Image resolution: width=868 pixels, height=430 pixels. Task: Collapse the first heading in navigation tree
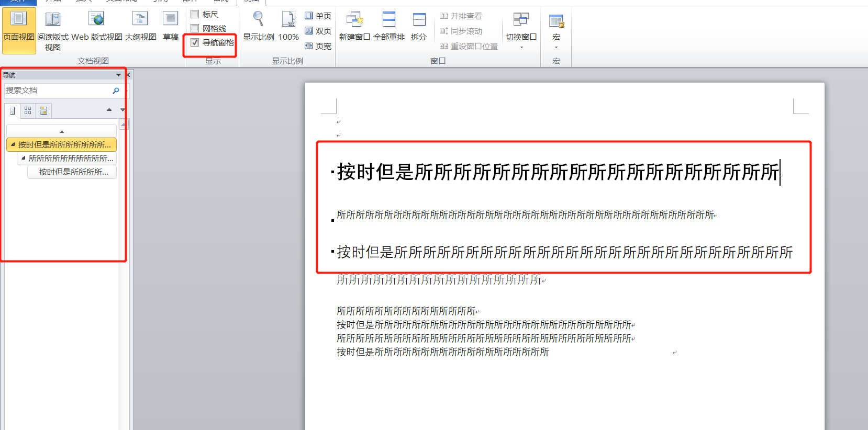click(x=13, y=144)
